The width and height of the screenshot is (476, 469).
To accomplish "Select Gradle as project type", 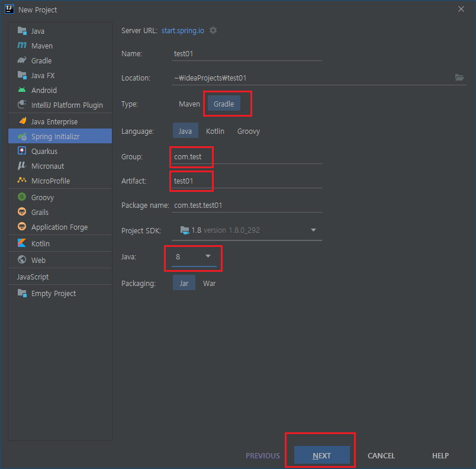I will 224,104.
